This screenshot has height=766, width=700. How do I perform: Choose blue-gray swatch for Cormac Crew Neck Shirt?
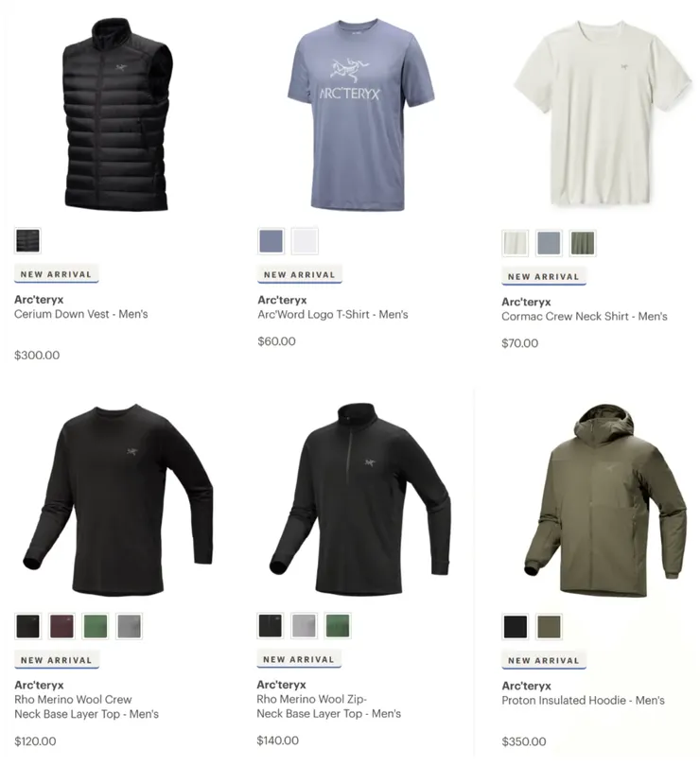(x=549, y=243)
